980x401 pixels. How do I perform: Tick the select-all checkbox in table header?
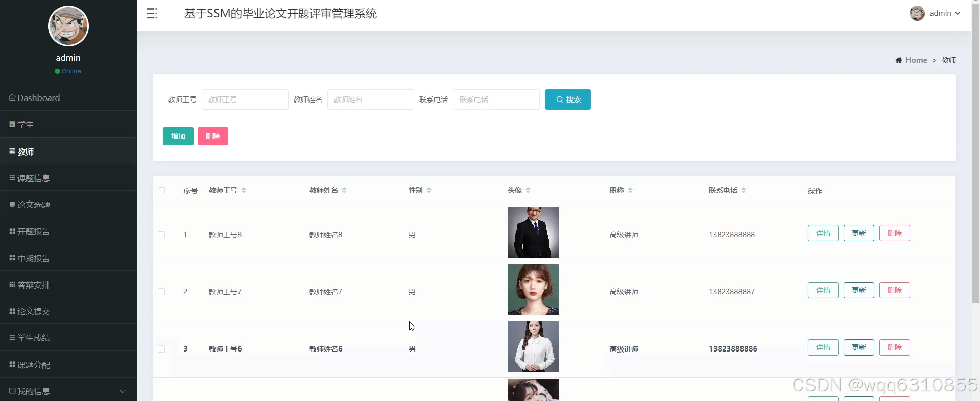161,191
